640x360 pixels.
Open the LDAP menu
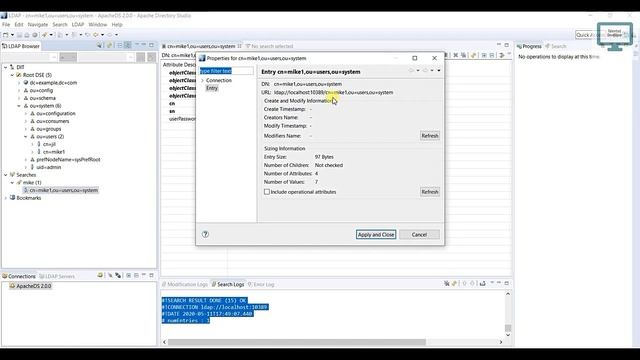(78, 24)
